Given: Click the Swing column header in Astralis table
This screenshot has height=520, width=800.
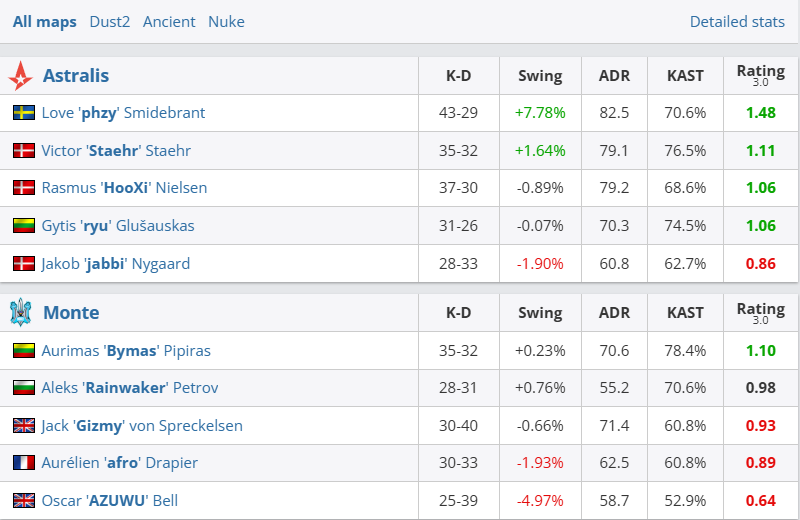Looking at the screenshot, I should tap(540, 76).
